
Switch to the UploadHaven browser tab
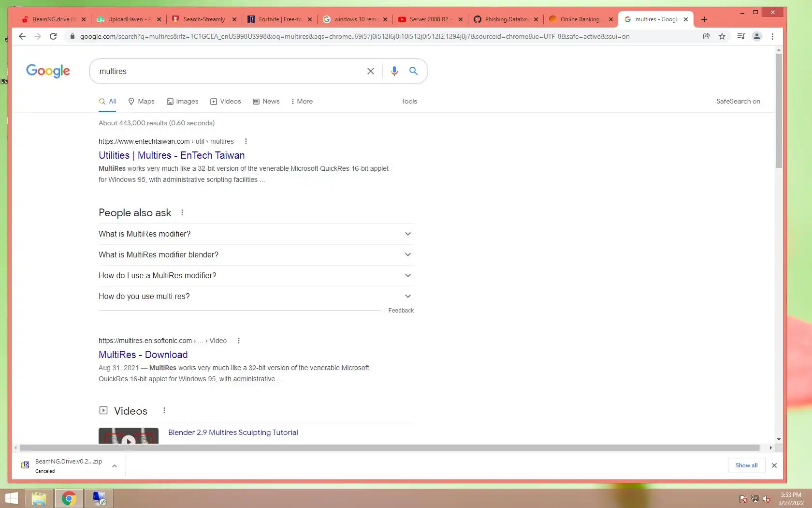click(129, 19)
